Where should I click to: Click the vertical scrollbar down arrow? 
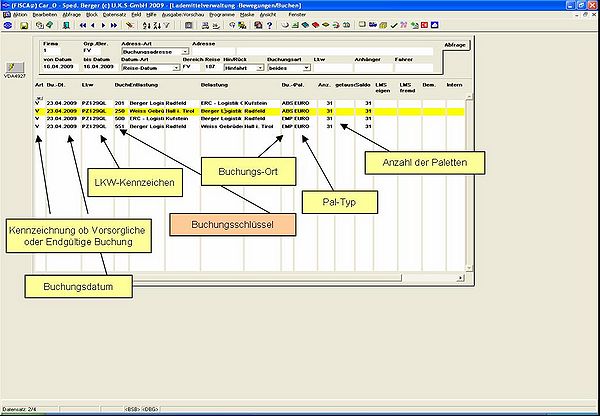[x=469, y=268]
